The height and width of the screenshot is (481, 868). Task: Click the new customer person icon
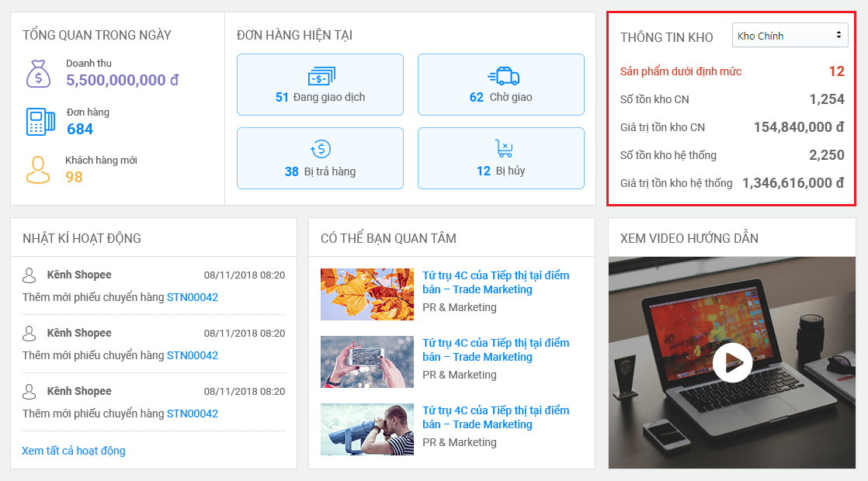38,170
